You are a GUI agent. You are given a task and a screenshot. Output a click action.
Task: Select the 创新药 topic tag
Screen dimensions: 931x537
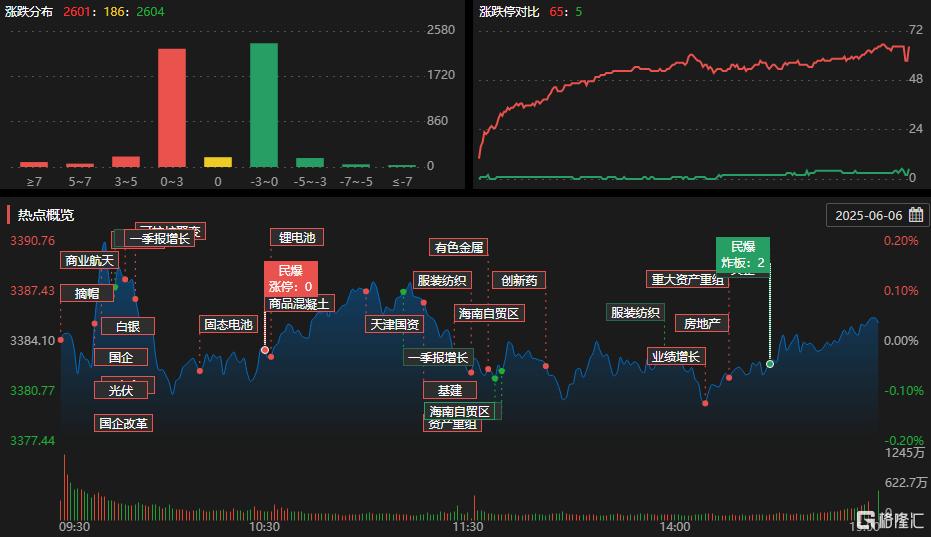[519, 281]
